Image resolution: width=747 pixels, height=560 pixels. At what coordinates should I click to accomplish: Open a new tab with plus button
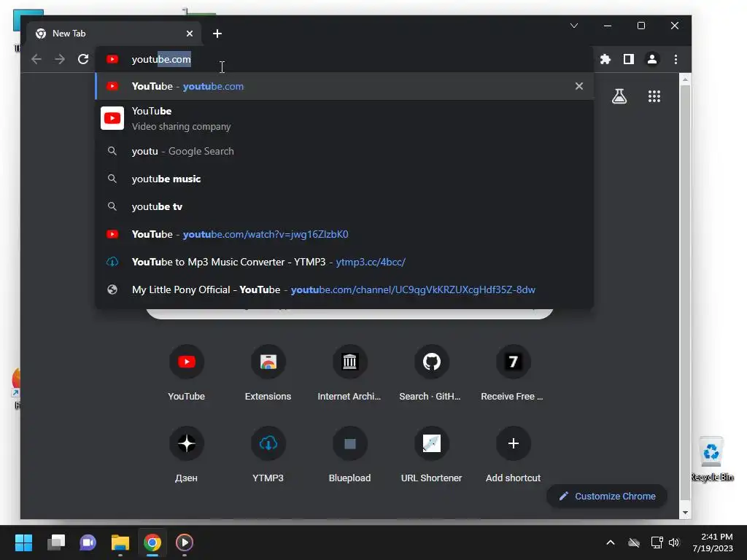click(217, 34)
